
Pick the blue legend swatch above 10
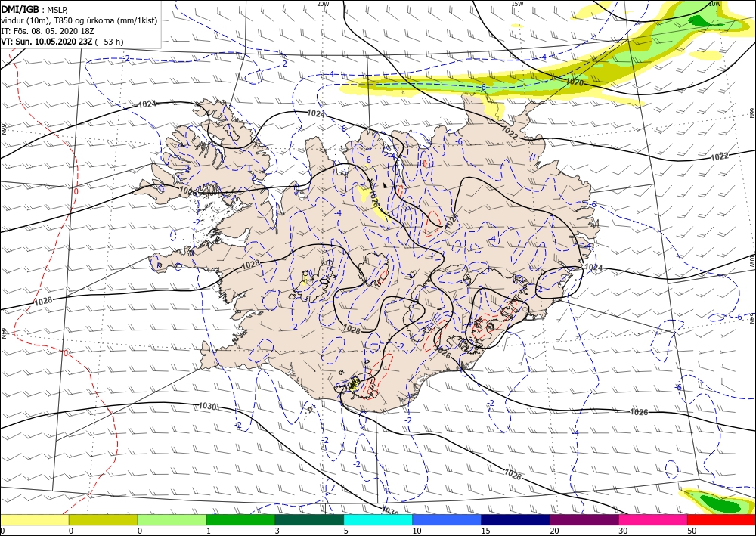pos(447,519)
